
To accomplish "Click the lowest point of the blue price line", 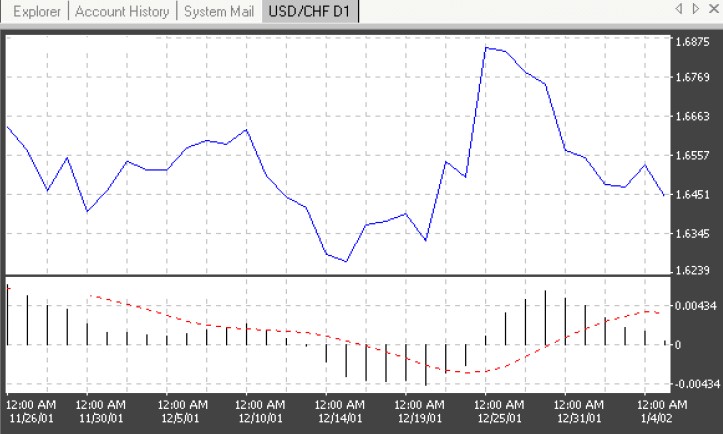I will tap(346, 261).
